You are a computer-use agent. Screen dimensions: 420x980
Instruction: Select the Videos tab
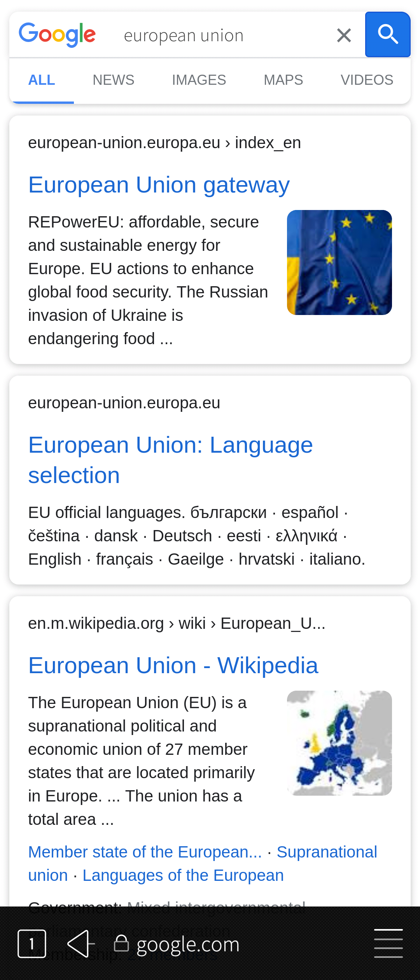tap(367, 80)
